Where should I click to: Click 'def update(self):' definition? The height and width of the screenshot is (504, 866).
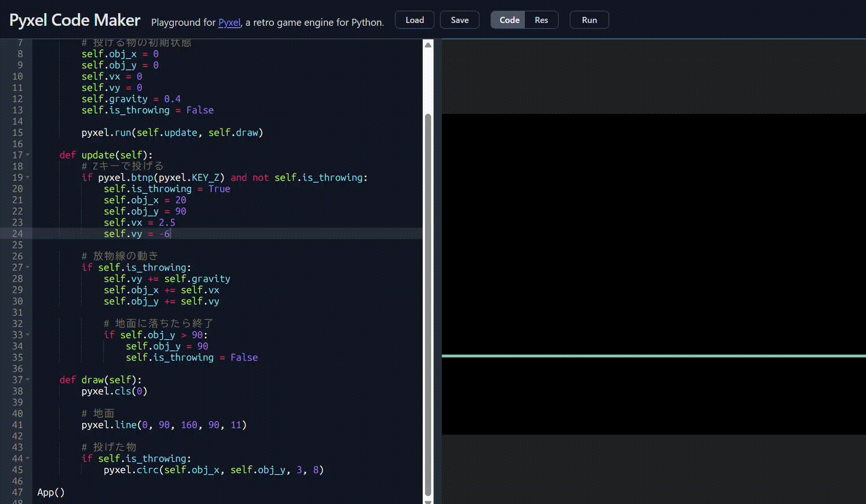106,155
